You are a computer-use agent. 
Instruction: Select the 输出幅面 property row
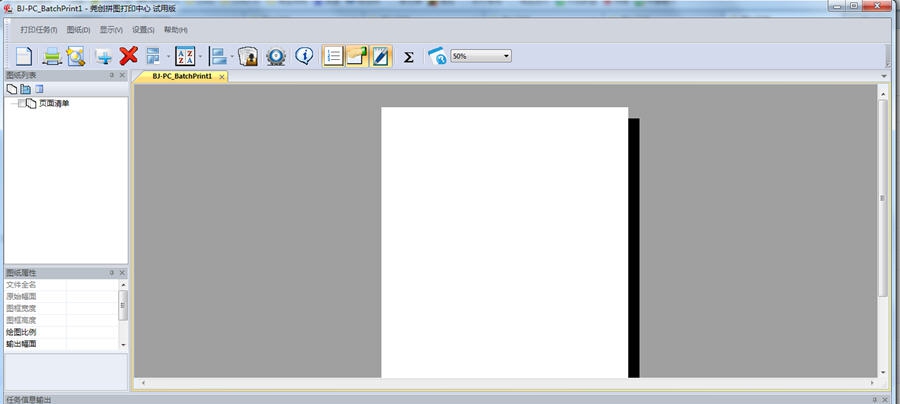point(61,344)
